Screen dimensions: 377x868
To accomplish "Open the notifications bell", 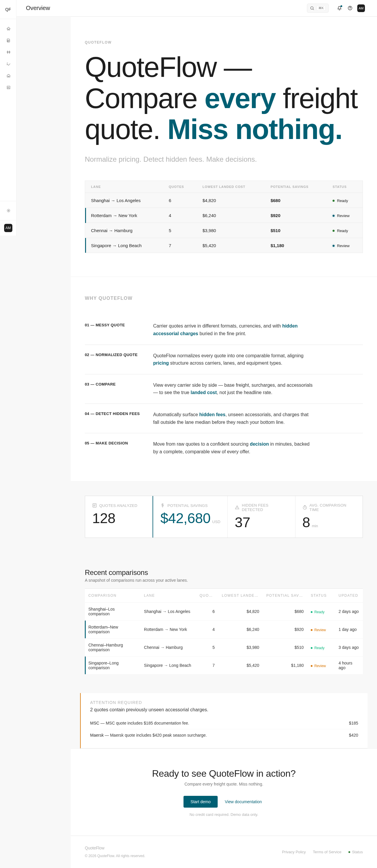I will pyautogui.click(x=339, y=8).
